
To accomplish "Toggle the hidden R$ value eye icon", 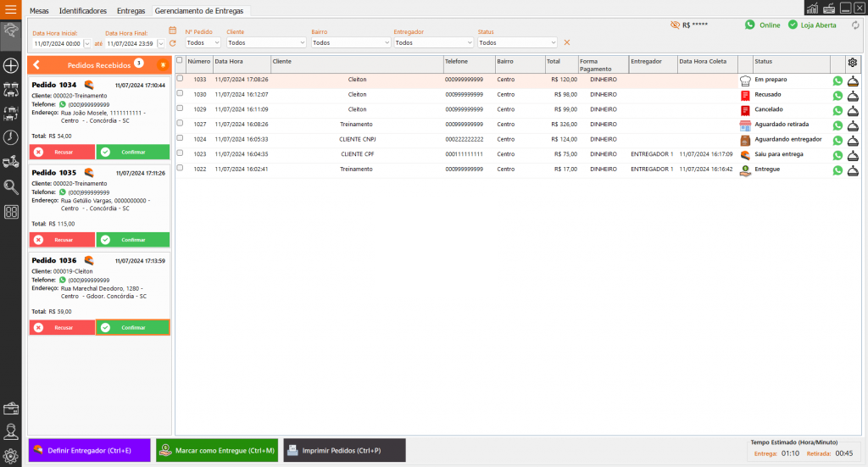I will click(x=675, y=25).
